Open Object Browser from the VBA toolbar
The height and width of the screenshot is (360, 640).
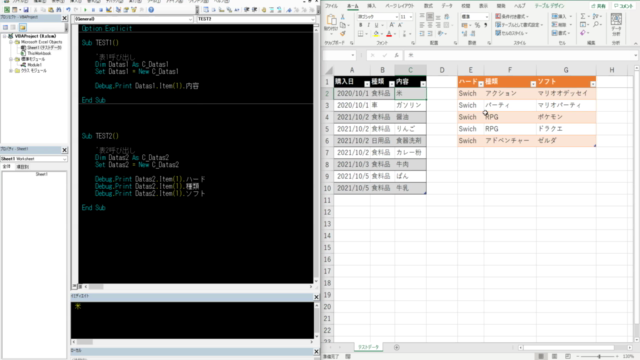pos(134,9)
